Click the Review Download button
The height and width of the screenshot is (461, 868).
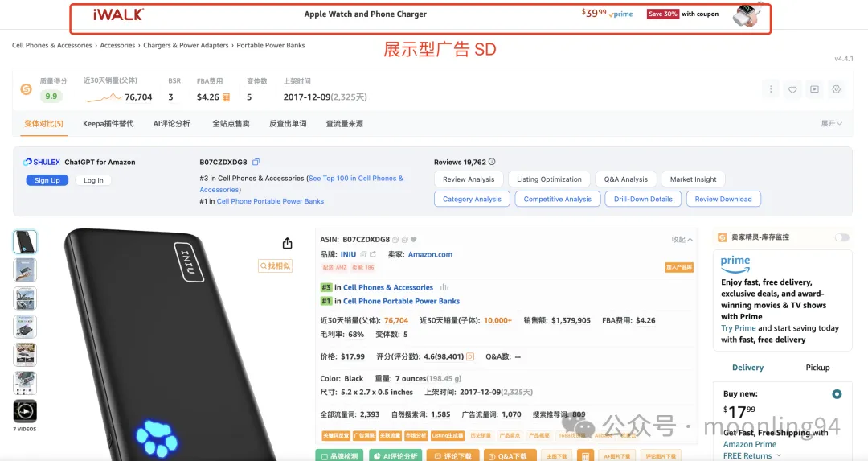723,199
